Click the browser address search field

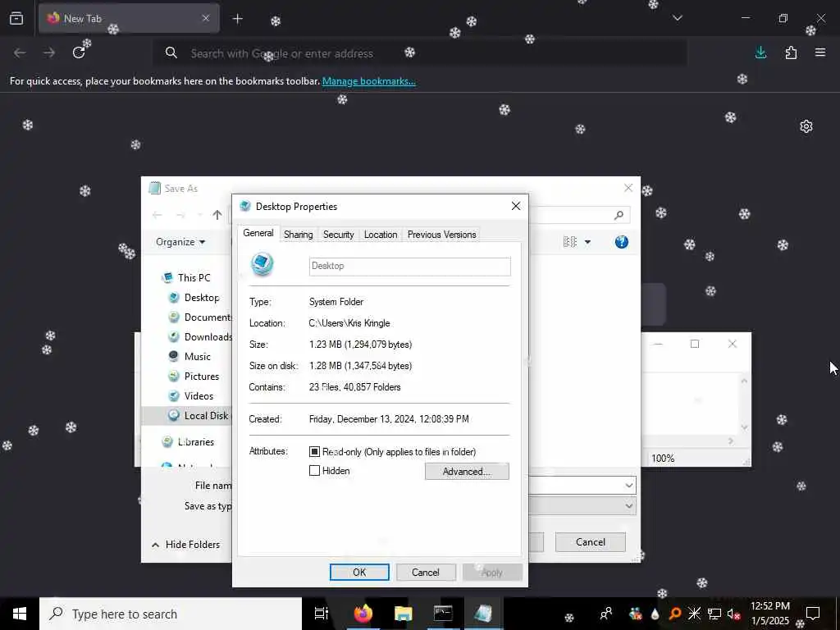point(420,53)
